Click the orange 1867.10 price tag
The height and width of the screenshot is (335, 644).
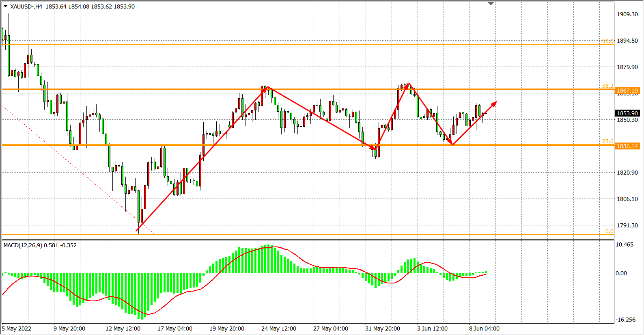pyautogui.click(x=627, y=91)
